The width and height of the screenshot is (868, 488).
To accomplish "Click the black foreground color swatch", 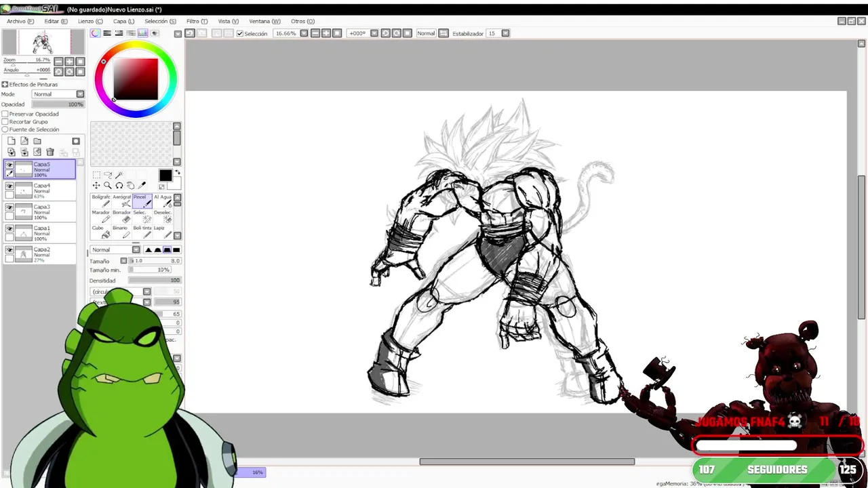I will coord(165,176).
